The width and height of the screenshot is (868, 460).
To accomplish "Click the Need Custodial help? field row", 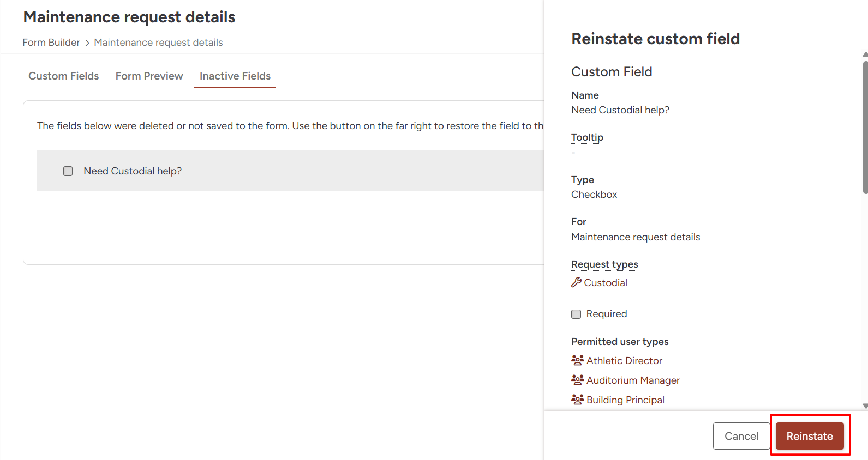I will pos(290,171).
